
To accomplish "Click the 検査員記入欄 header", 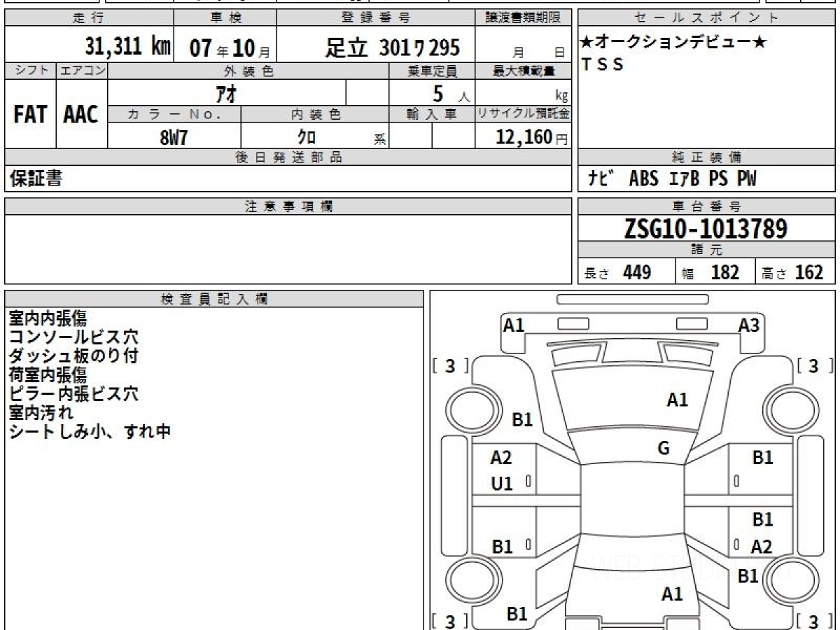I will tap(214, 299).
